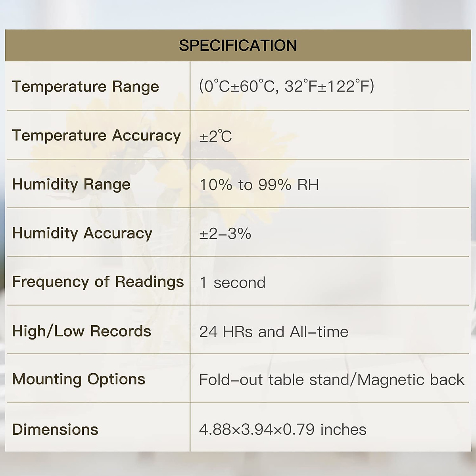The width and height of the screenshot is (476, 476).
Task: Click the 24 HRs and All-time value
Action: coord(274,332)
